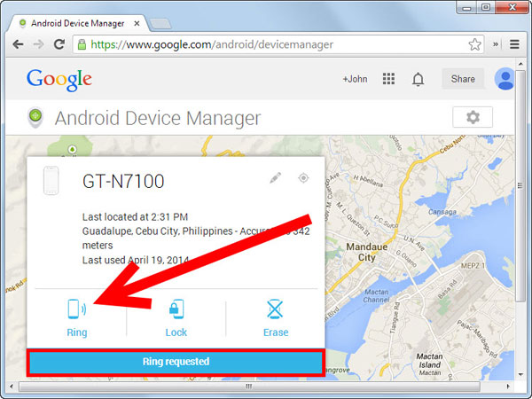The height and width of the screenshot is (399, 532).
Task: Click the pencil rename device icon
Action: click(x=275, y=177)
